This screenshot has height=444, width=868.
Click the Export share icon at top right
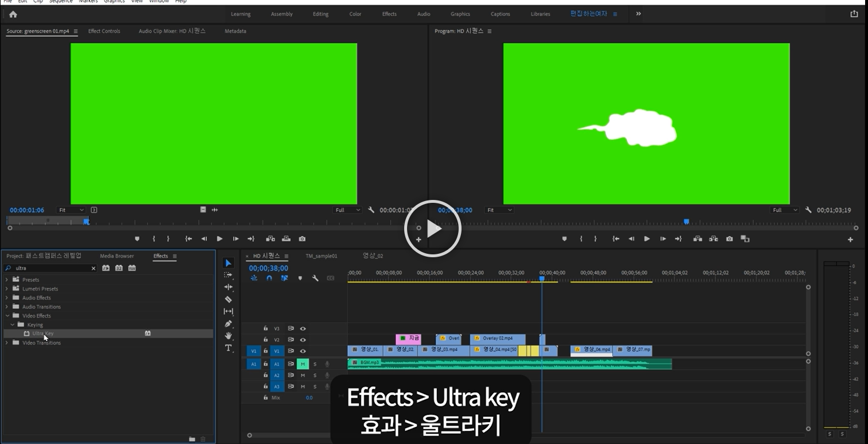coord(854,14)
